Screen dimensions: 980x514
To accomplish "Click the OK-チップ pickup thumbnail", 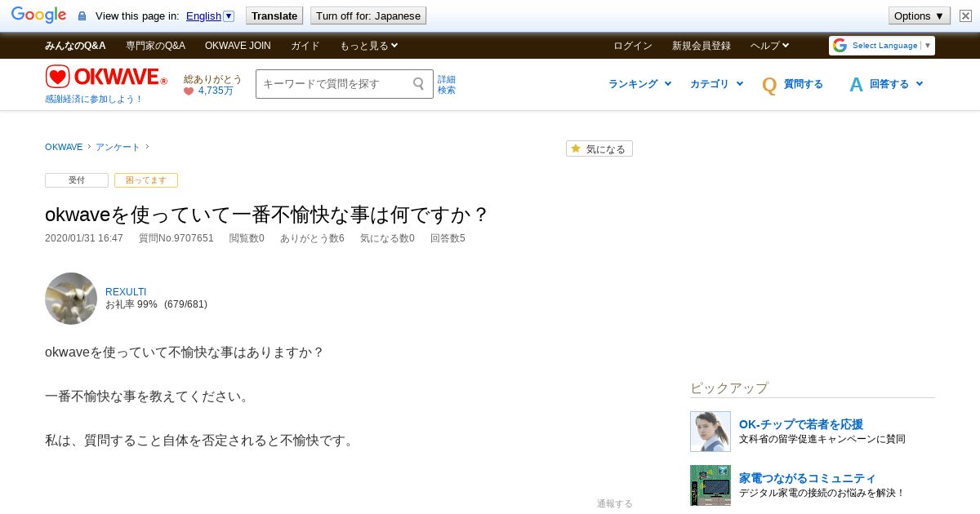I will point(710,432).
